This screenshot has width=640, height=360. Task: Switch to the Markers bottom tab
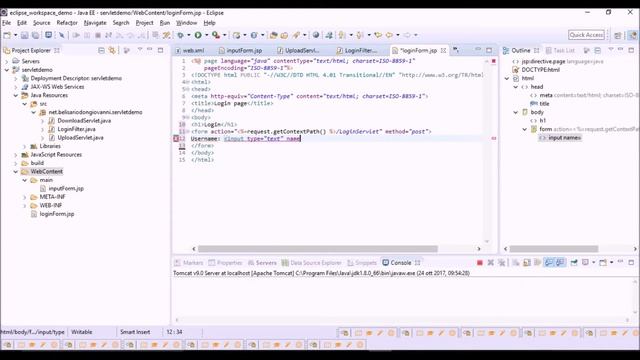pyautogui.click(x=189, y=263)
